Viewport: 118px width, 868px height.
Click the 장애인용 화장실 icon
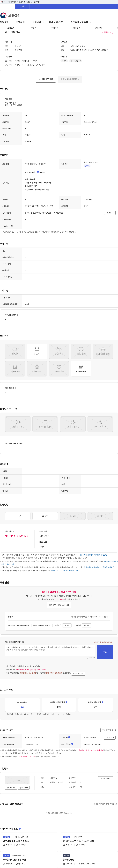point(73,424)
